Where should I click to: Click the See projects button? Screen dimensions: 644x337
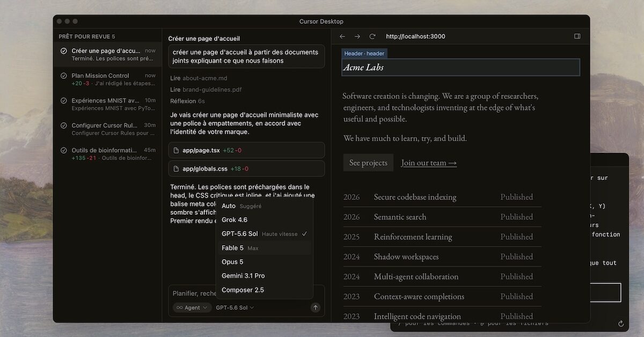(368, 163)
